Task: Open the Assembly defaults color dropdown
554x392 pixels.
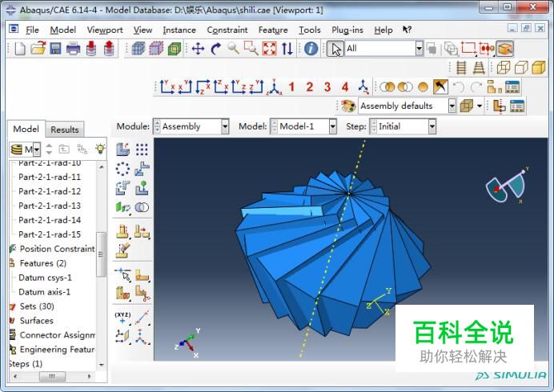Action: pyautogui.click(x=452, y=106)
